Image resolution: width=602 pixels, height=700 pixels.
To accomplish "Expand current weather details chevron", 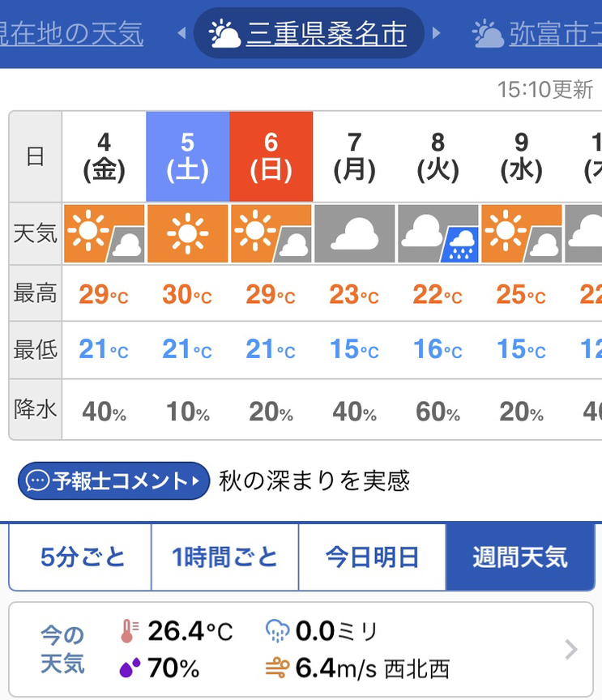I will [x=571, y=649].
